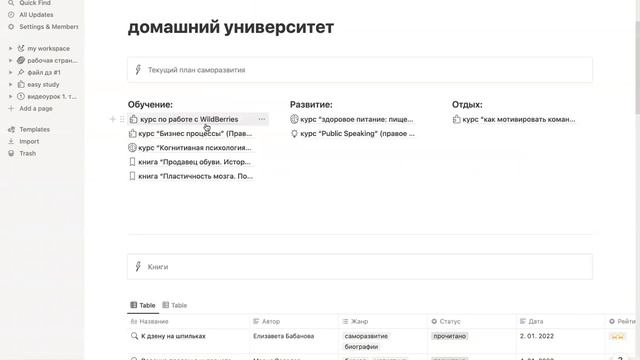640x360 pixels.
Task: Expand the файл дз #1 page tree
Action: point(11,72)
